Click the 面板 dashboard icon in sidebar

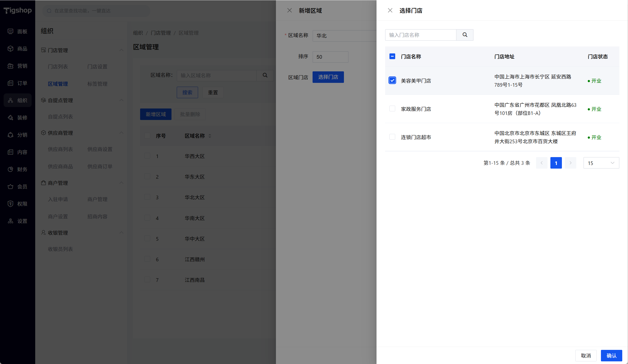pos(11,31)
